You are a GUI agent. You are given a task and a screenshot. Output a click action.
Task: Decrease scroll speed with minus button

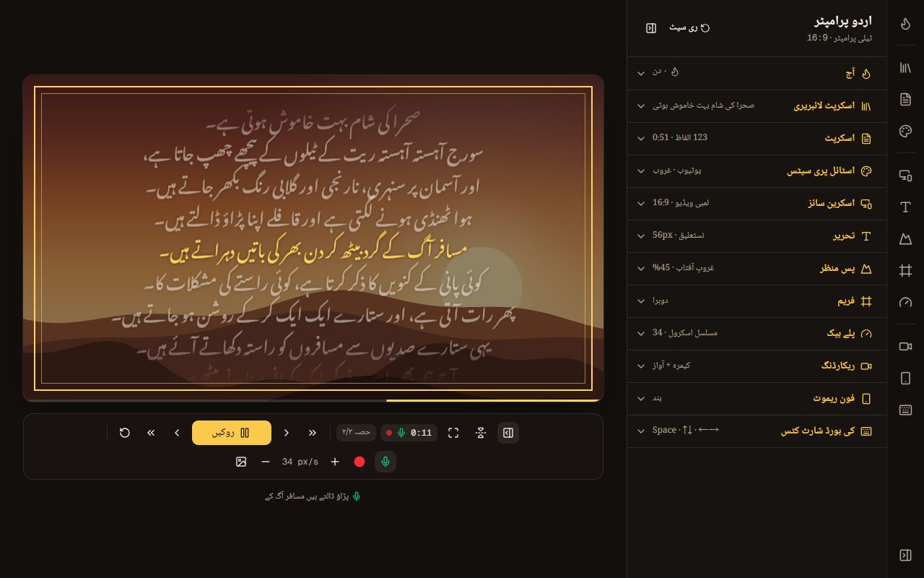266,462
